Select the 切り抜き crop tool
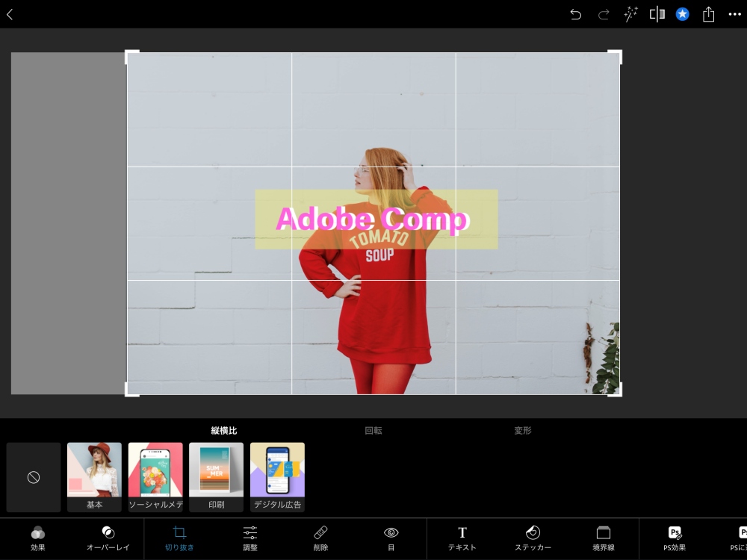 click(179, 538)
